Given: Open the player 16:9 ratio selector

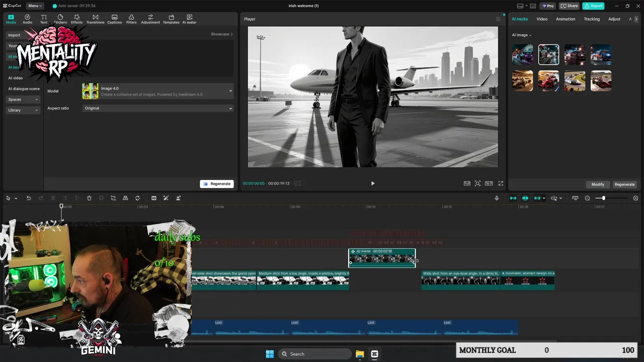Looking at the screenshot, I should point(489,184).
